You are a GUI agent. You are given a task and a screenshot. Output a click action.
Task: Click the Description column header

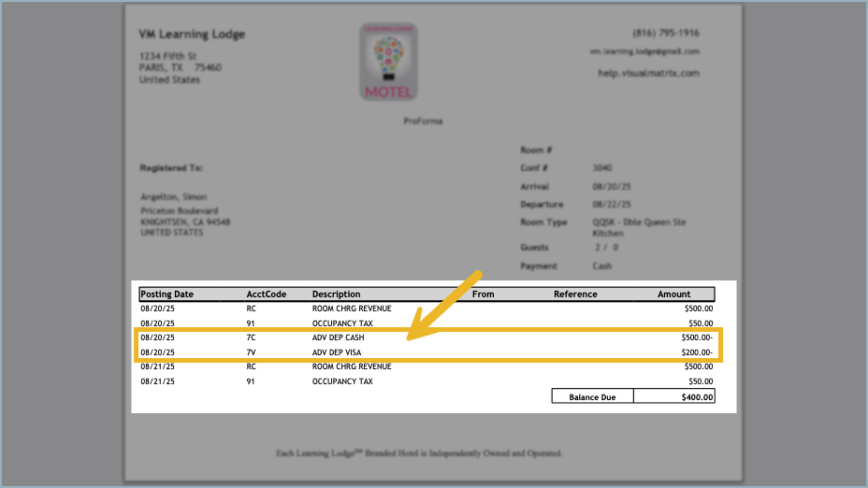[x=336, y=294]
